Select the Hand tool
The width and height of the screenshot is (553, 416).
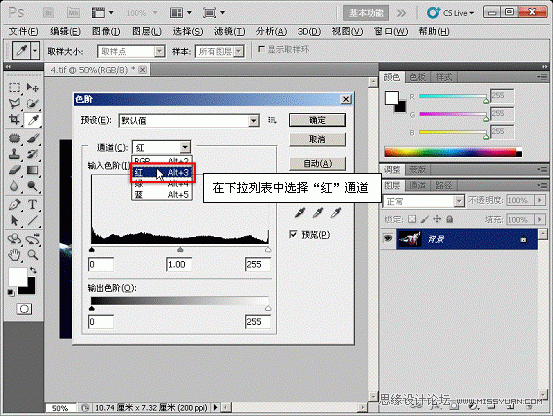14,255
